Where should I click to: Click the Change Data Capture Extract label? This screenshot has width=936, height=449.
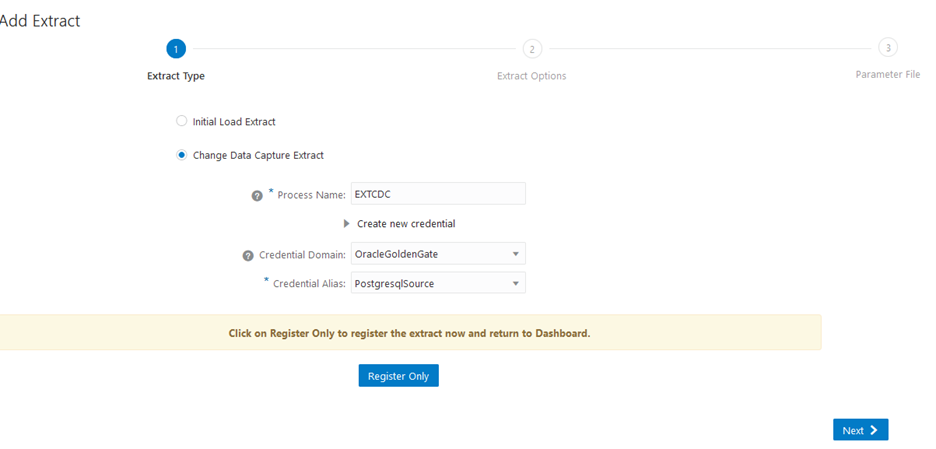tap(258, 155)
